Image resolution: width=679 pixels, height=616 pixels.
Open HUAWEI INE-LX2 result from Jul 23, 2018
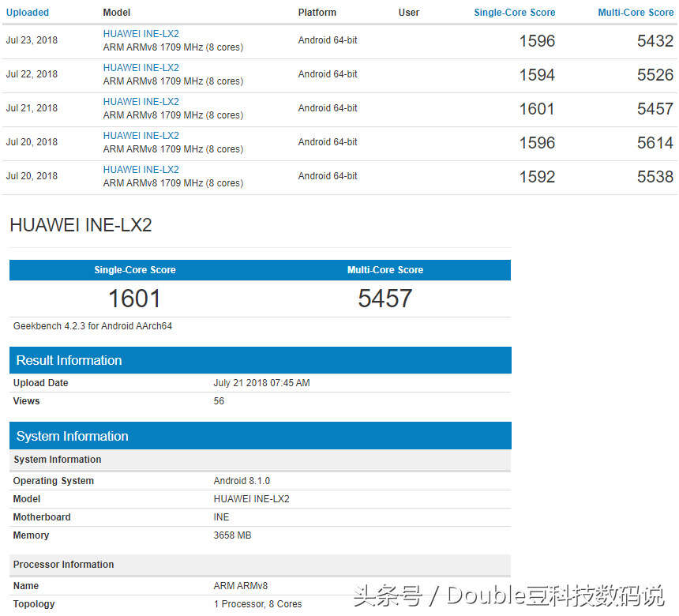tap(141, 34)
